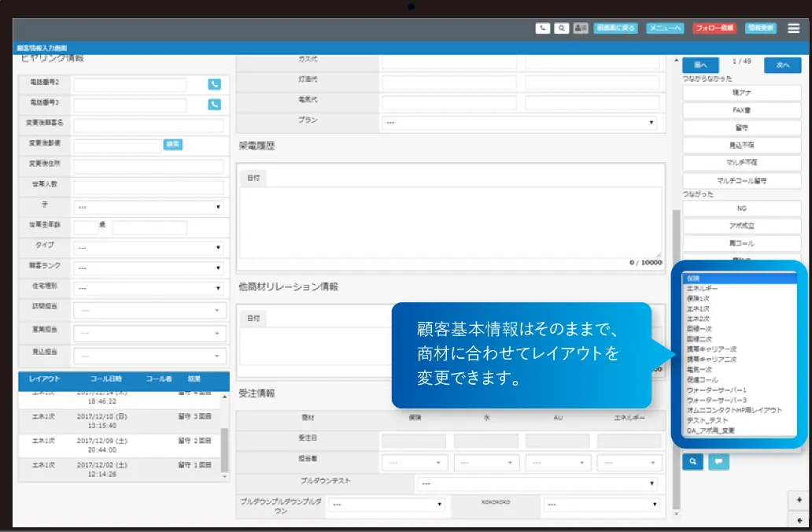Click the メニューへ button
The width and height of the screenshot is (812, 532).
665,28
